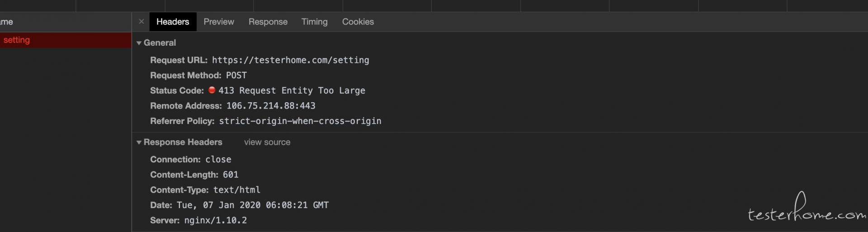Switch to the Preview tab
This screenshot has height=232, width=868.
(x=219, y=22)
